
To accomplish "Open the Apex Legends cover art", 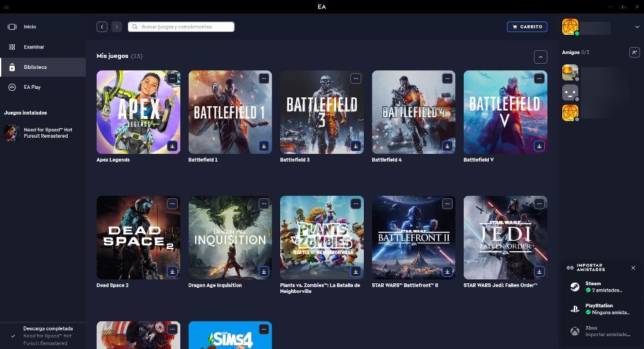I will click(x=138, y=112).
